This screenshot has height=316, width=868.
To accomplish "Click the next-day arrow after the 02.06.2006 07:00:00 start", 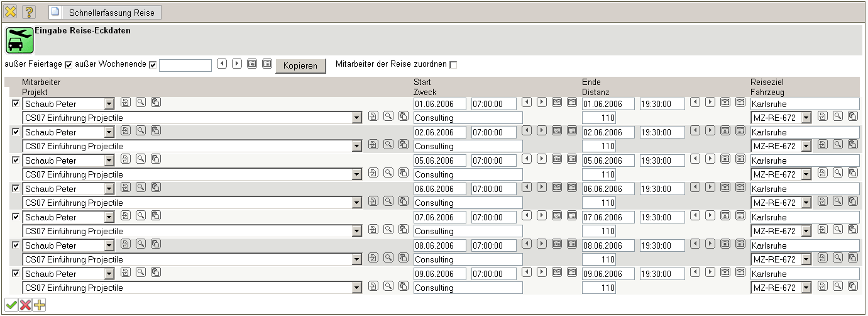I will tap(542, 130).
